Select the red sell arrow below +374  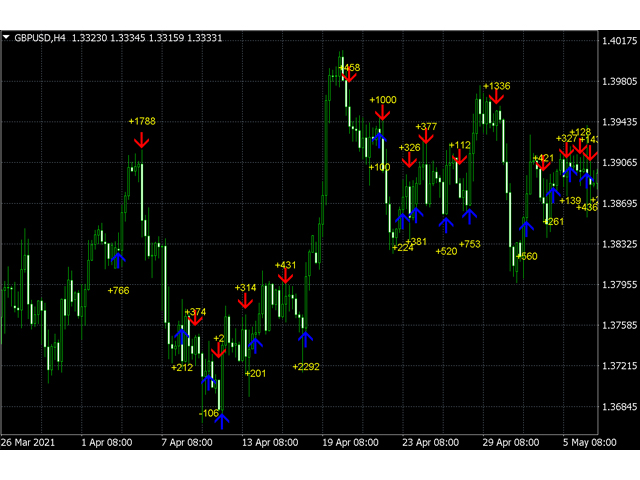point(195,320)
